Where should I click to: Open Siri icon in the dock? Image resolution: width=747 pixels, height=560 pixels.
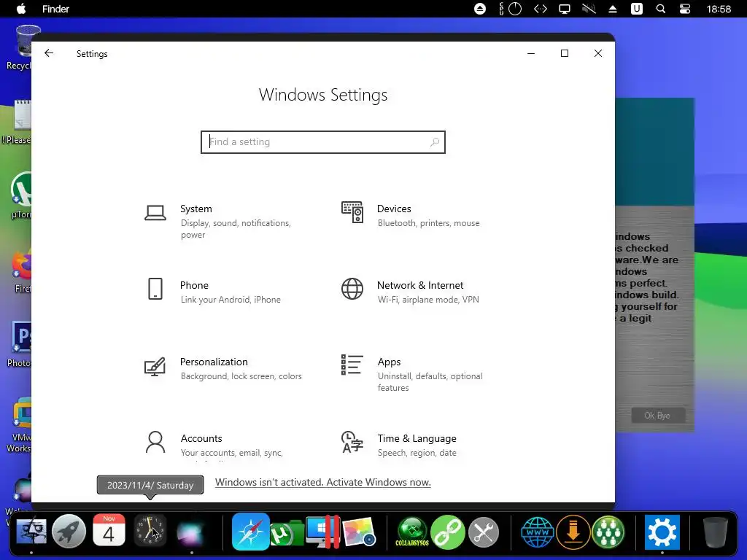tap(191, 532)
